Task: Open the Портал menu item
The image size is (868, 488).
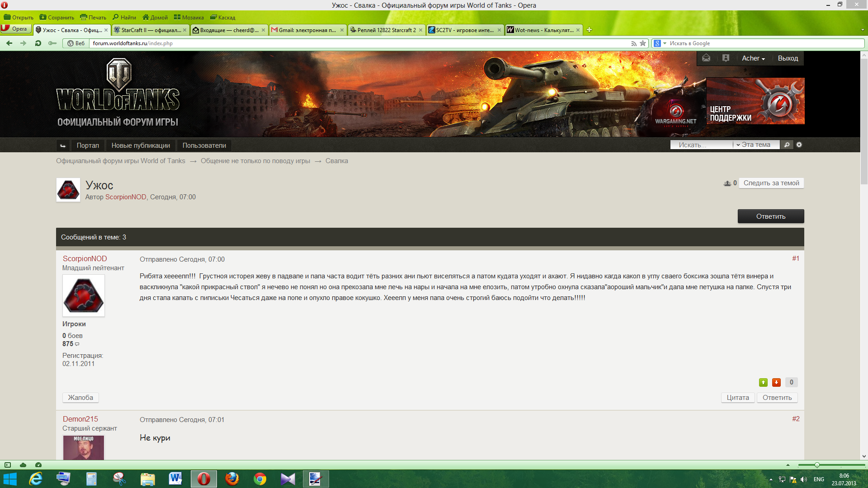Action: 88,145
